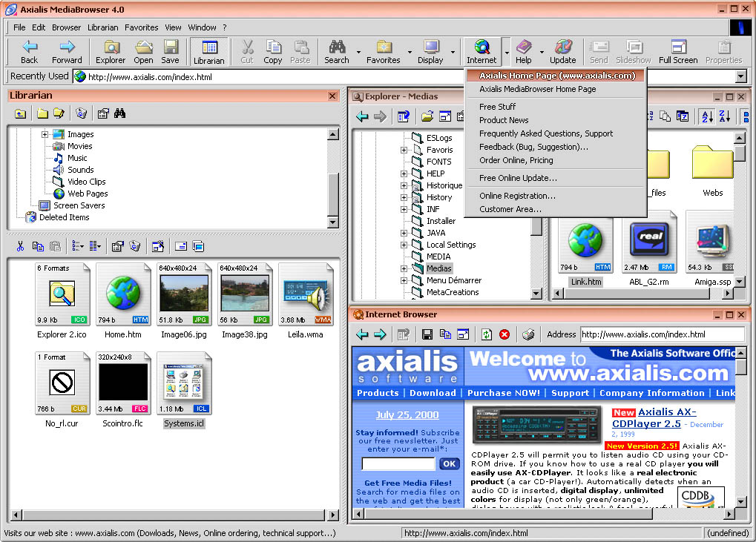Image resolution: width=756 pixels, height=542 pixels.
Task: Click the Librarian file list horizontal scrollbar
Action: pos(174,515)
